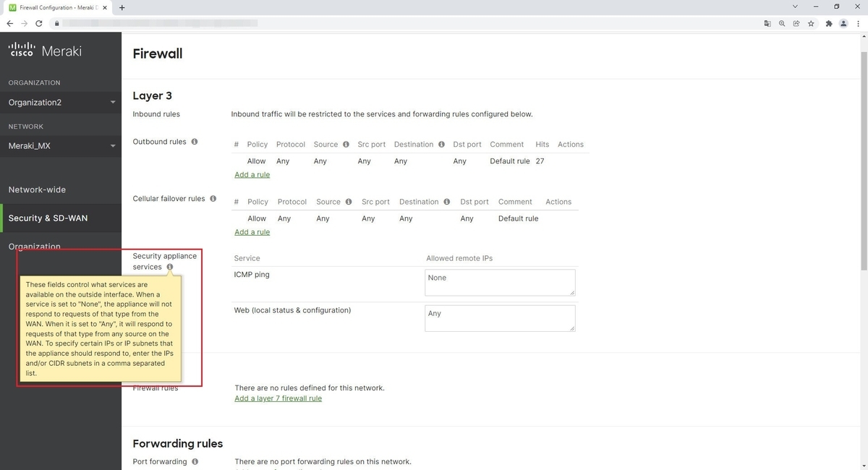Screen dimensions: 868x470
Task: Click the Port forwarding info icon
Action: 194,461
